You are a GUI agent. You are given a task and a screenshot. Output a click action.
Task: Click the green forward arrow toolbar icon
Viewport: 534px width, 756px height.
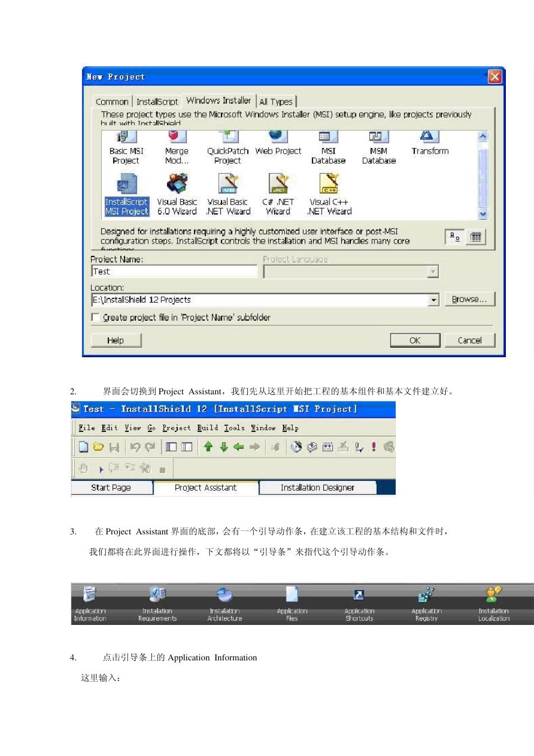coord(255,447)
